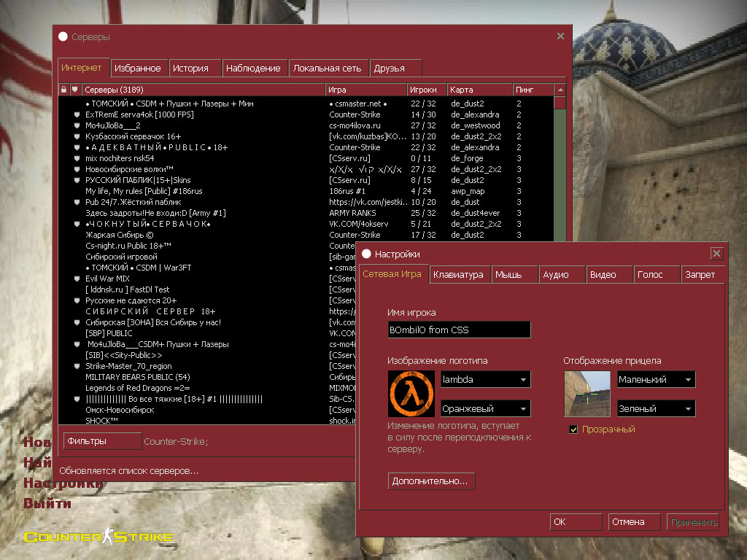Select the Жаркая Сибирь server row
747x560 pixels.
(x=306, y=236)
